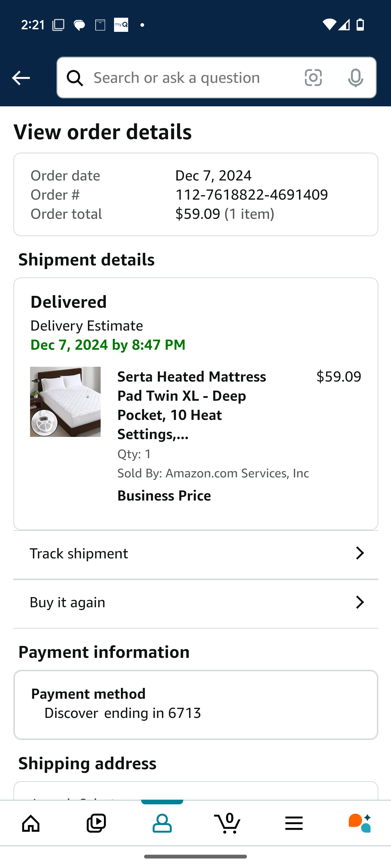The image size is (391, 868).
Task: Tap the Discover ending in 6713 payment method
Action: click(123, 713)
